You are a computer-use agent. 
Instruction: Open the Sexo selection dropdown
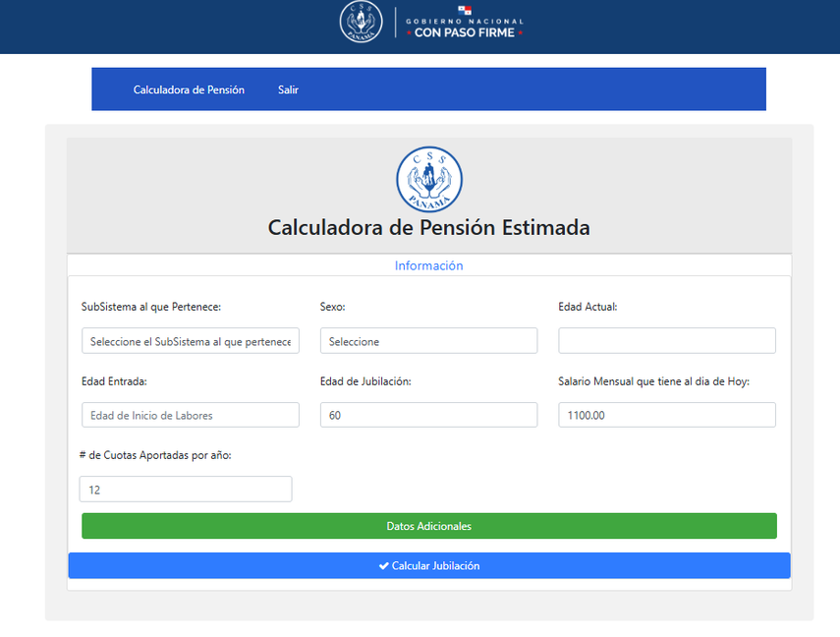pyautogui.click(x=428, y=340)
